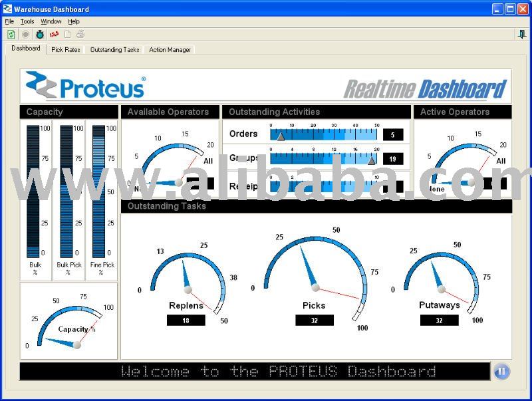Screen dimensions: 532x401
Task: Maximize the Warehouse Dashboard window
Action: pos(510,9)
